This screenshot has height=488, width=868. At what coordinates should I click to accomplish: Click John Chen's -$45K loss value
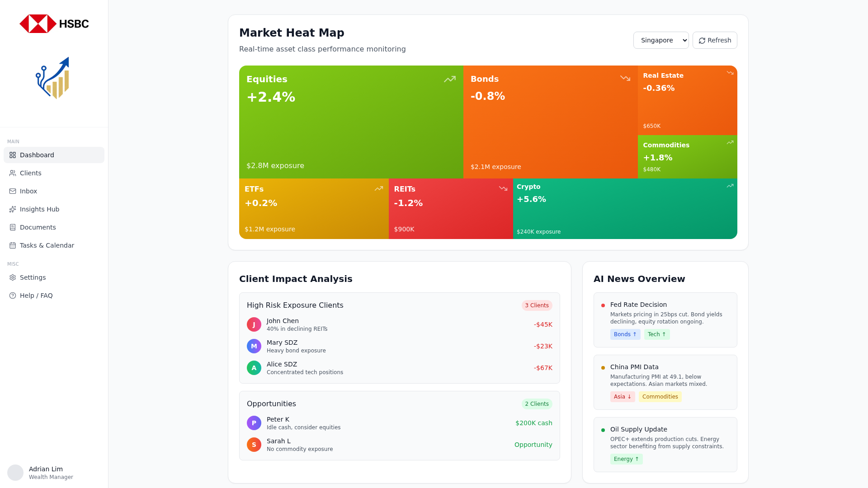pyautogui.click(x=543, y=324)
